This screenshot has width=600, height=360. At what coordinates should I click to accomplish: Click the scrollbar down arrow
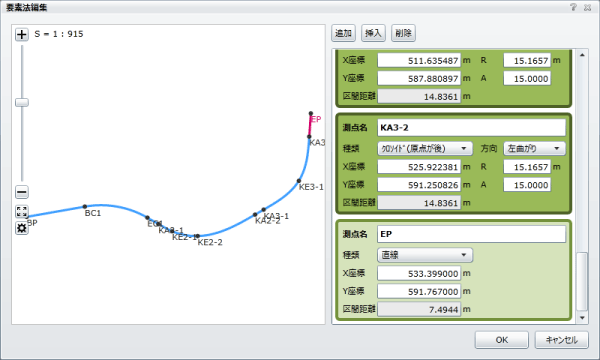coord(582,318)
